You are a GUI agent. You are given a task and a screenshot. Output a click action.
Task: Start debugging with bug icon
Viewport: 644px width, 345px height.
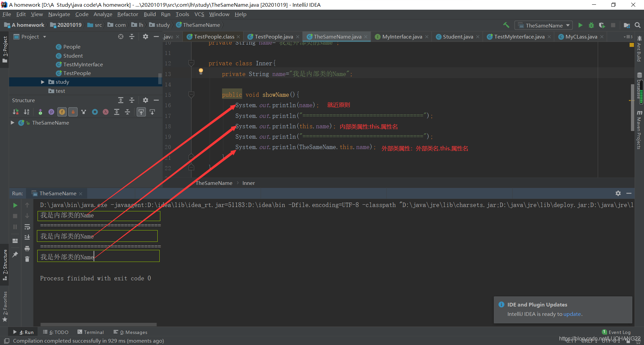(x=591, y=25)
